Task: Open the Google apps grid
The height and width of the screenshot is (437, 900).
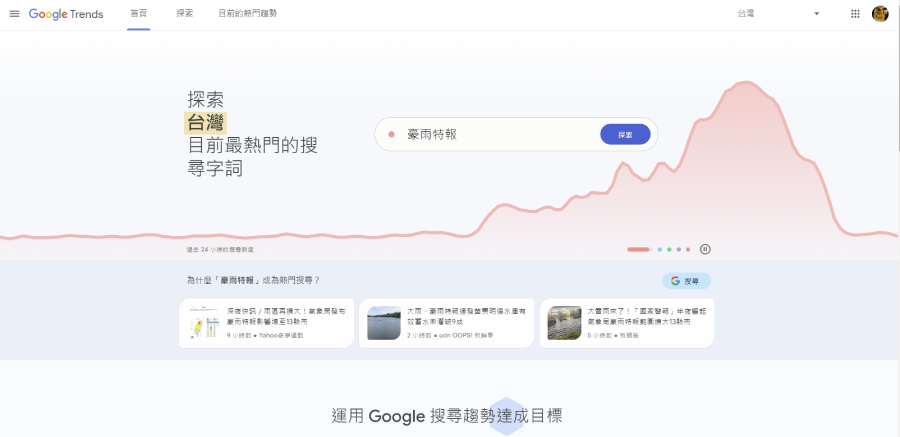Action: (x=855, y=14)
